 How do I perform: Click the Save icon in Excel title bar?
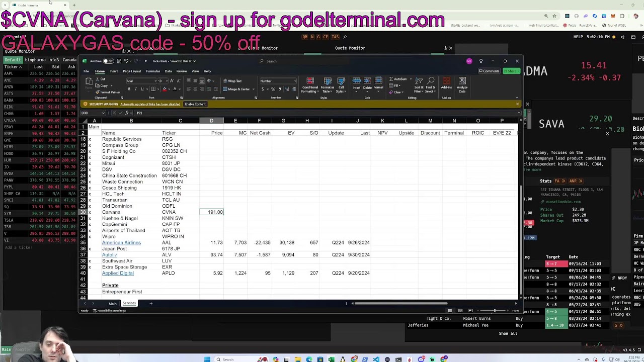click(119, 61)
